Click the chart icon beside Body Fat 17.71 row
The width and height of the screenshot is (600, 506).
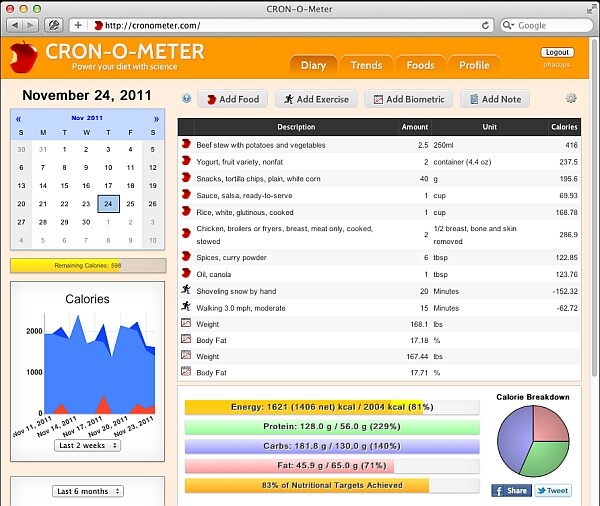(186, 371)
